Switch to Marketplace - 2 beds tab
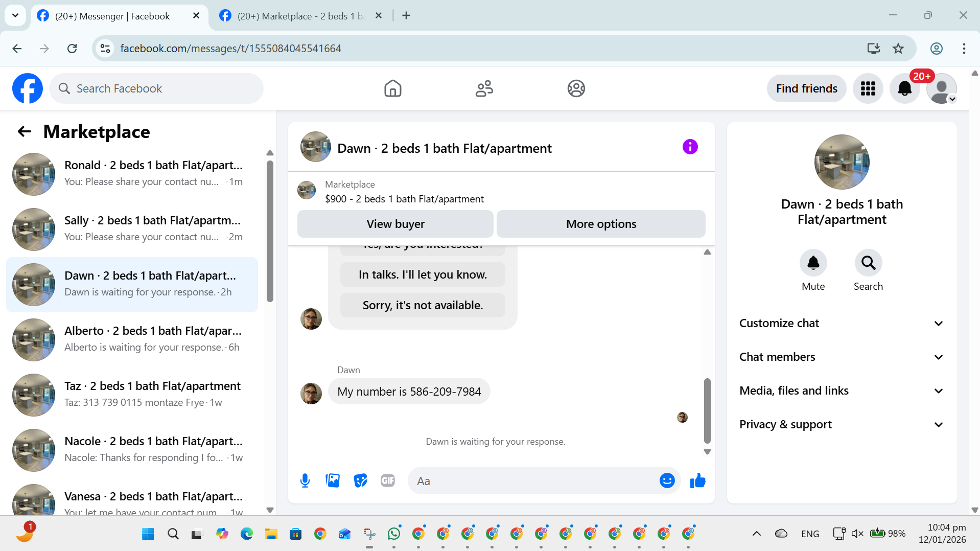980x551 pixels. [x=300, y=16]
